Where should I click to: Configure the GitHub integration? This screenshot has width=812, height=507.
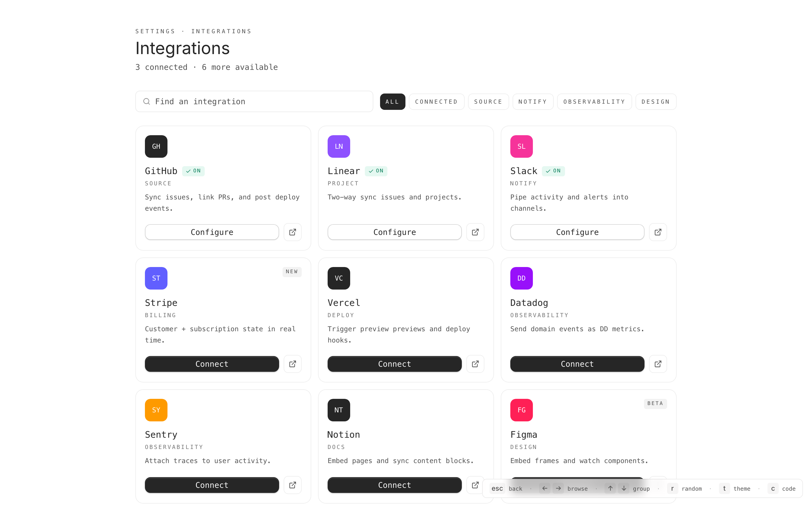(212, 232)
